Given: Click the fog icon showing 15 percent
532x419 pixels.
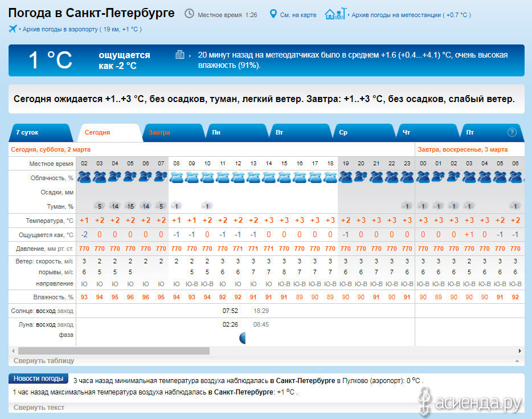Looking at the screenshot, I should point(130,206).
